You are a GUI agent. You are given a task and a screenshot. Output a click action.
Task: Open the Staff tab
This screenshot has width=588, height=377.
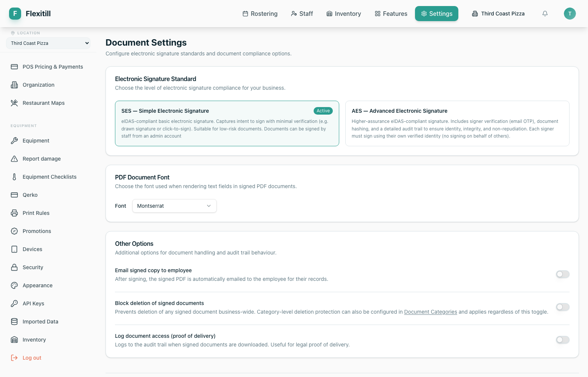[x=302, y=14]
